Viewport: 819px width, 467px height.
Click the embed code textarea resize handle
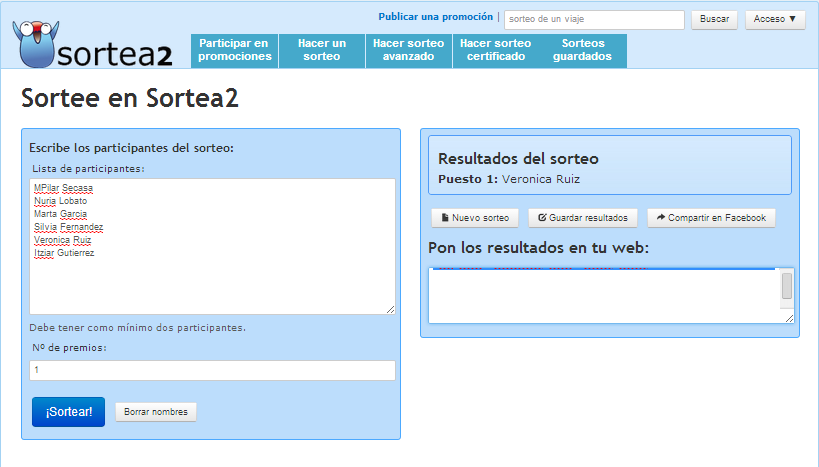[x=789, y=319]
